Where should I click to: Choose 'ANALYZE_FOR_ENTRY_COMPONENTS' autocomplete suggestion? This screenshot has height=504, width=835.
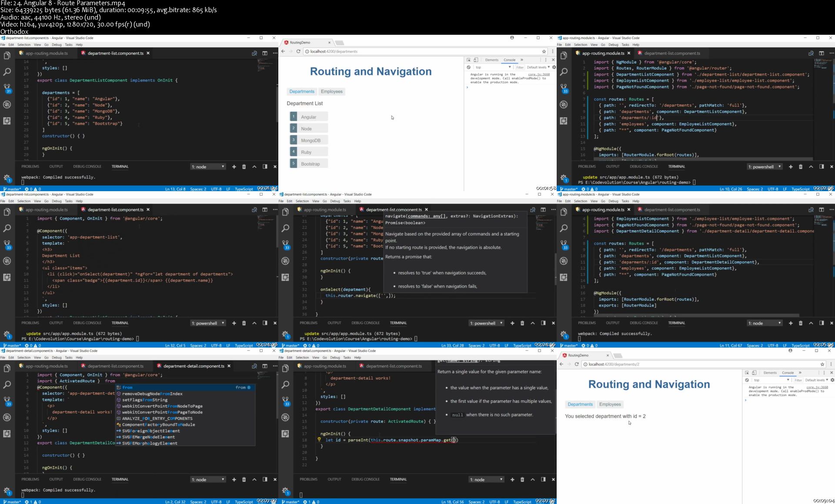(x=185, y=418)
